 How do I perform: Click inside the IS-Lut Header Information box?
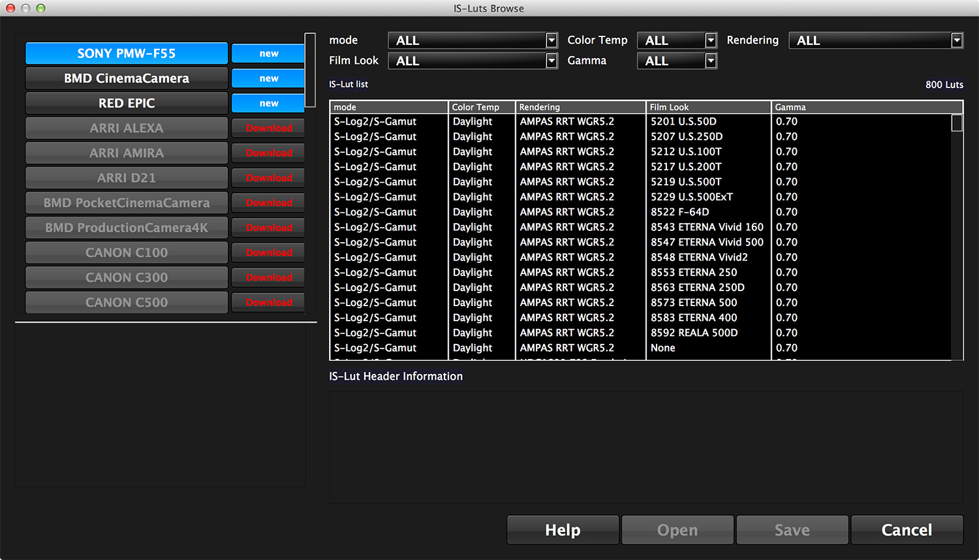[645, 446]
